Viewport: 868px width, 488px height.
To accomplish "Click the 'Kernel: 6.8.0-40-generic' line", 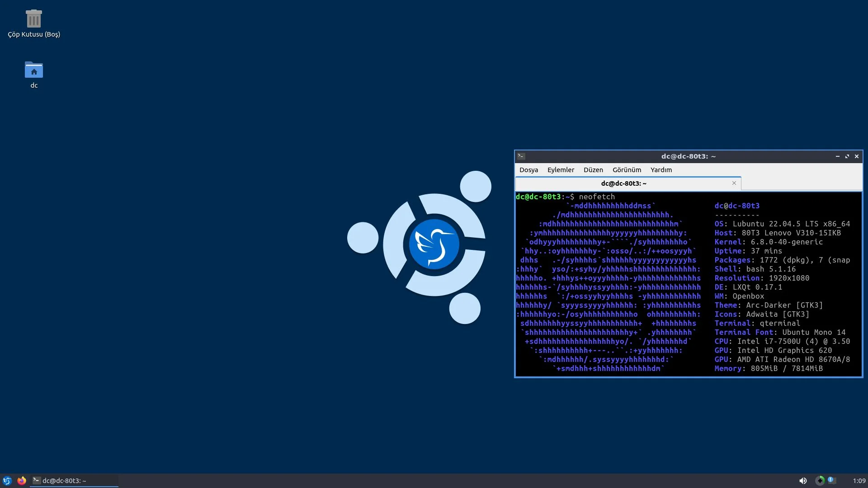I will coord(769,242).
